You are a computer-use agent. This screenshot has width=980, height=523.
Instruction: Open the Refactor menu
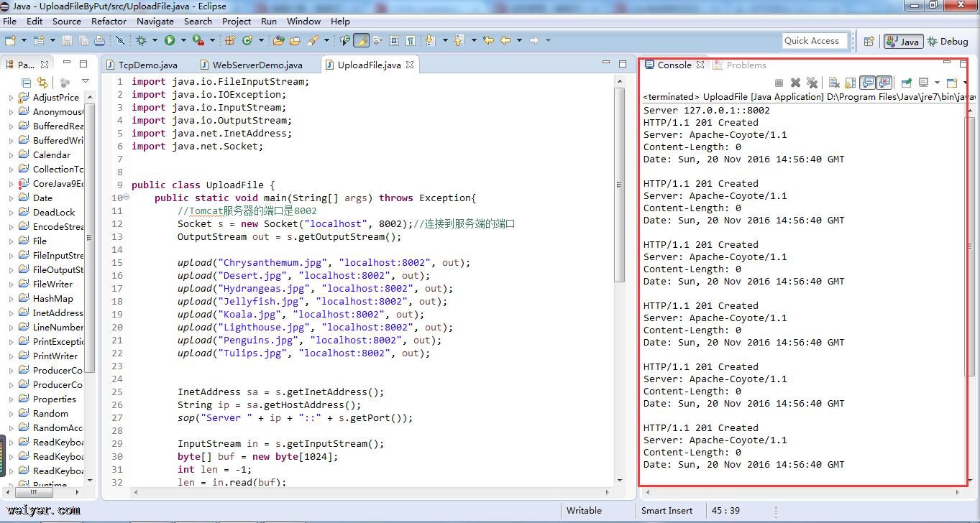pyautogui.click(x=109, y=21)
